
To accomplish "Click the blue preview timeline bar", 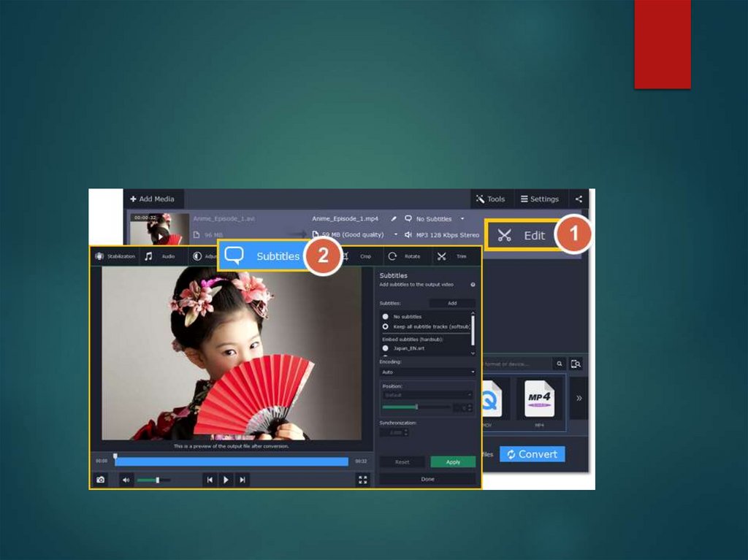I will (232, 461).
